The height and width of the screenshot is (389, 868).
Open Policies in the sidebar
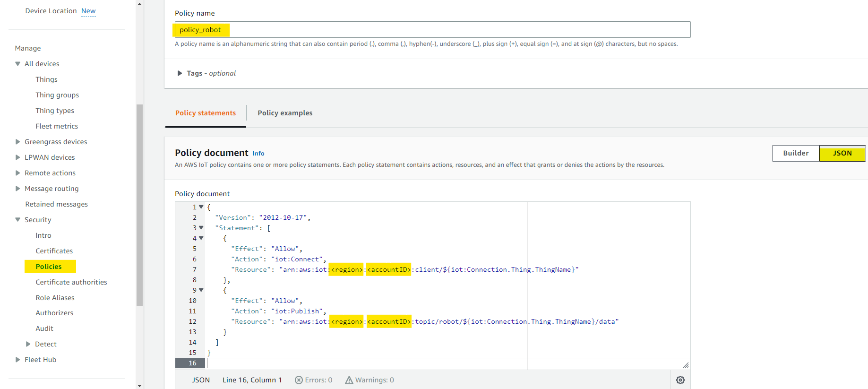(49, 267)
